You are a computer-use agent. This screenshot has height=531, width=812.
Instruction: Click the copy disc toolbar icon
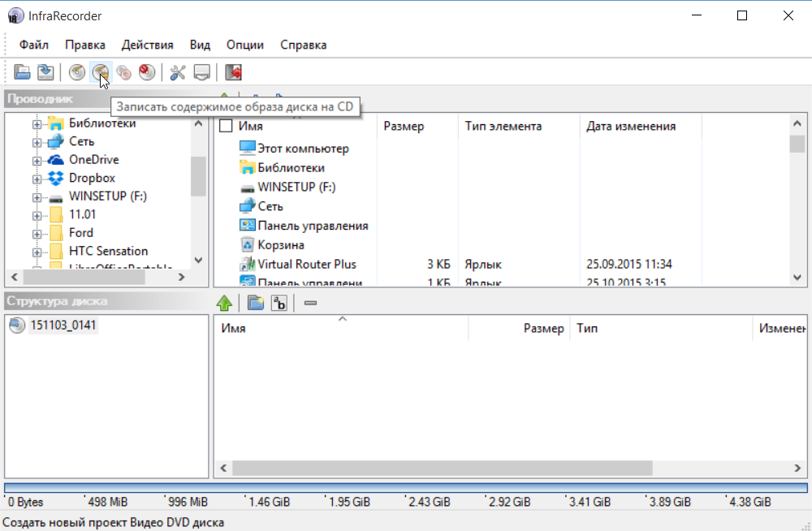pyautogui.click(x=123, y=72)
